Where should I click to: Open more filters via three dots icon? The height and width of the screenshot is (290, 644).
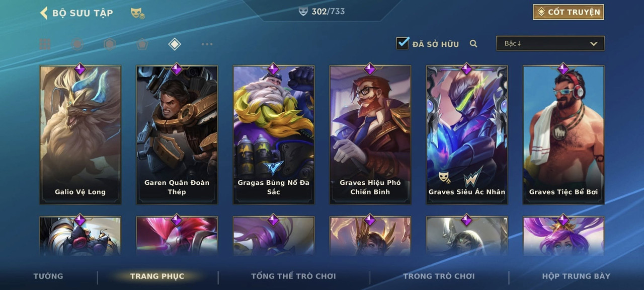pos(207,44)
